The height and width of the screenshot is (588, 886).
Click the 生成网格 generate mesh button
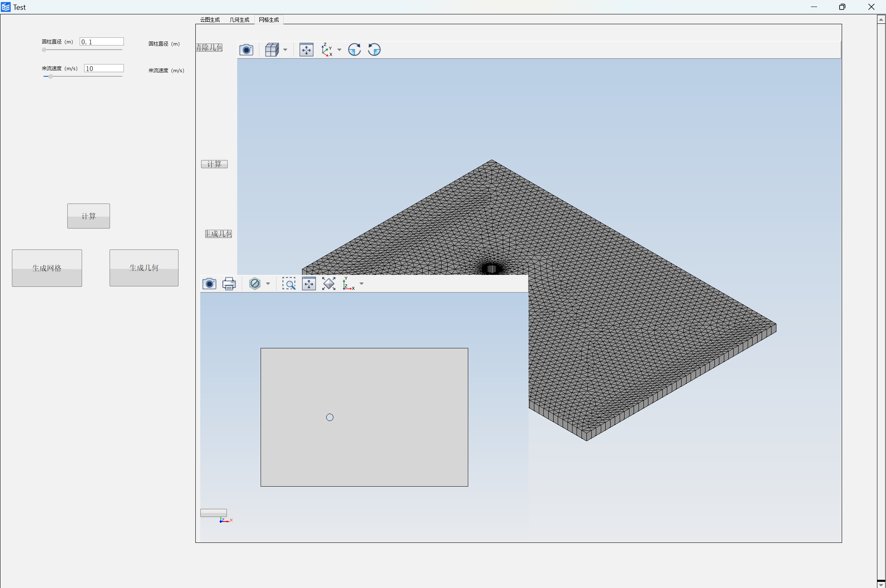point(47,267)
